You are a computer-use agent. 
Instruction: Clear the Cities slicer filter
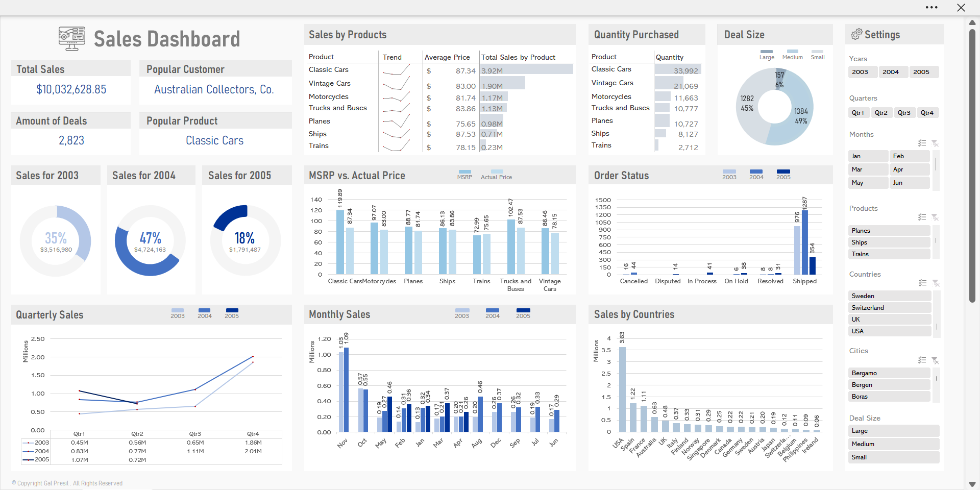click(x=935, y=360)
